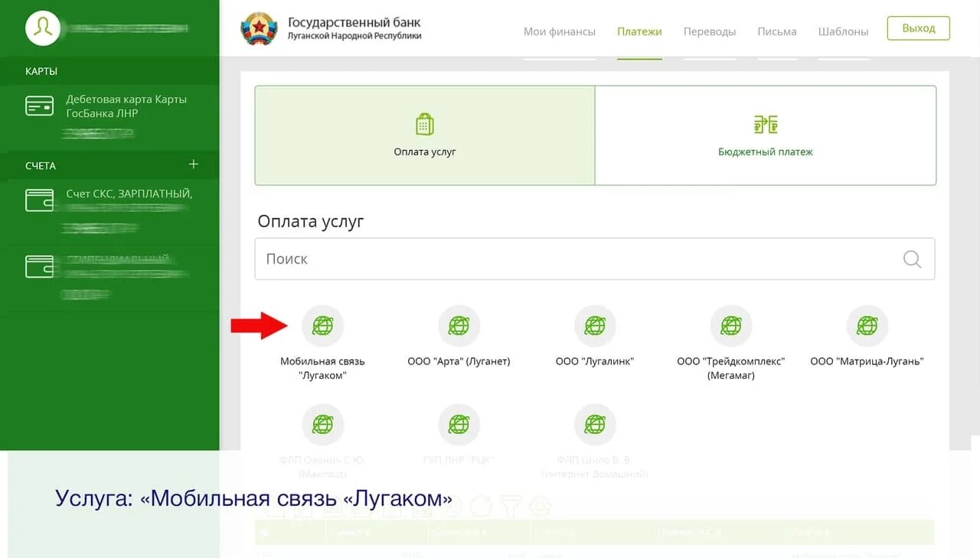
Task: Click the ООО "Лугалинк" label
Action: (x=595, y=361)
